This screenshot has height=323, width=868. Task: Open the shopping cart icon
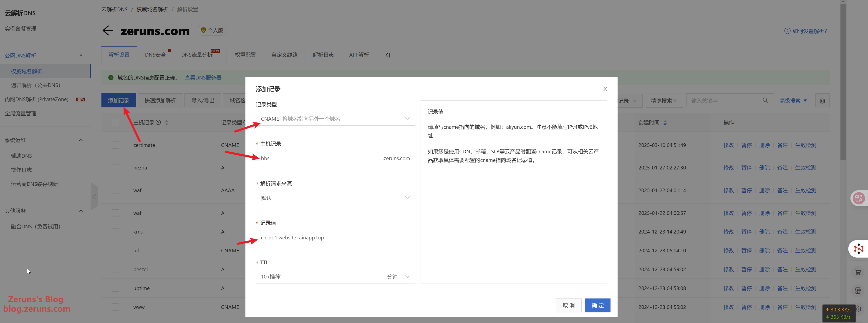pos(858,272)
